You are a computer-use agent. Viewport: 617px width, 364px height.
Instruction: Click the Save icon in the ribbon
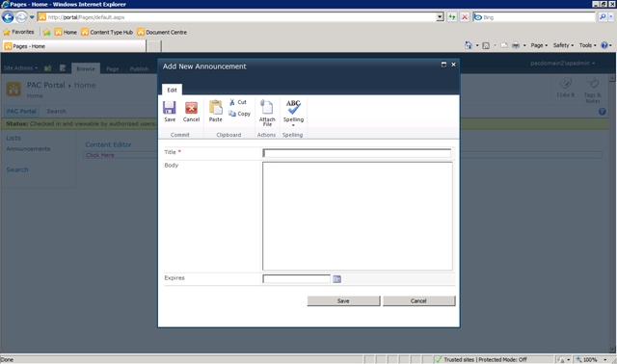(170, 108)
